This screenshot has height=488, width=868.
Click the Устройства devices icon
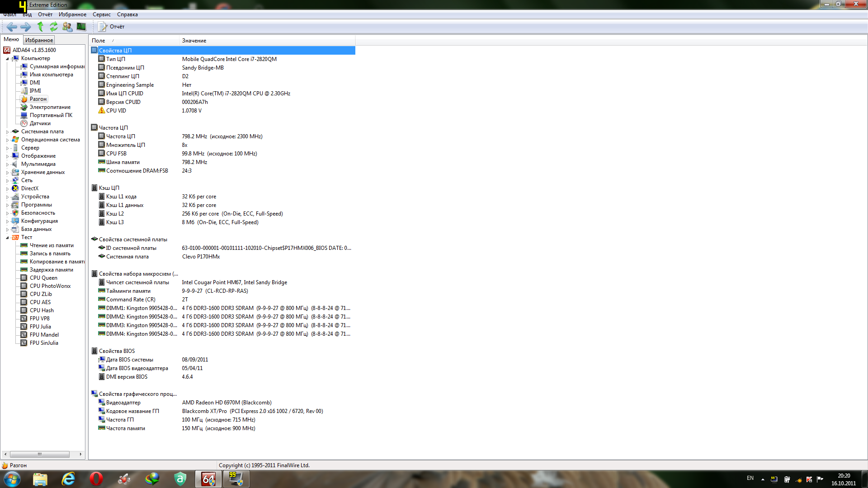(15, 197)
